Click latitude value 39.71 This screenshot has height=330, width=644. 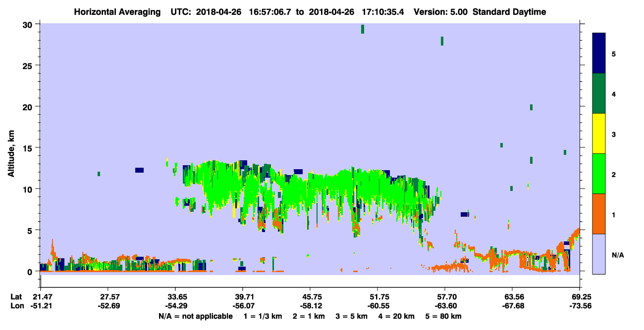point(242,297)
